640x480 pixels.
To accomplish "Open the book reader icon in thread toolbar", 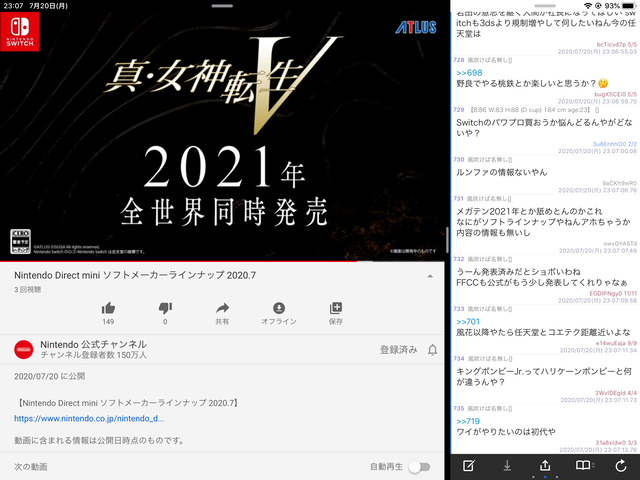I will point(583,465).
